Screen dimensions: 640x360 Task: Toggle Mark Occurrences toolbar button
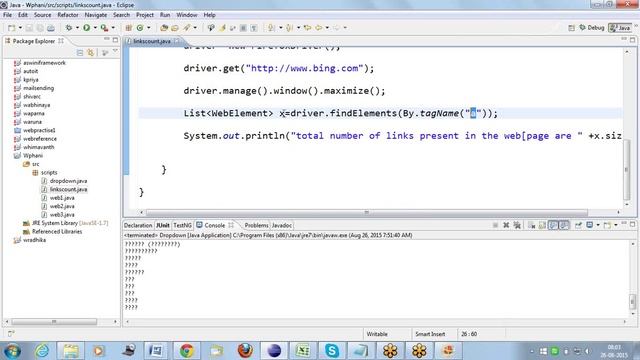[x=222, y=28]
